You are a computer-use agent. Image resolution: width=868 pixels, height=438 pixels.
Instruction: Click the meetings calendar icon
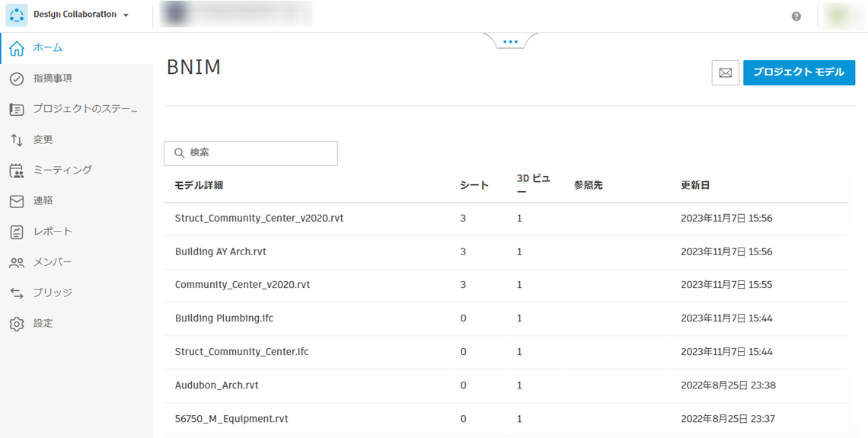point(17,171)
